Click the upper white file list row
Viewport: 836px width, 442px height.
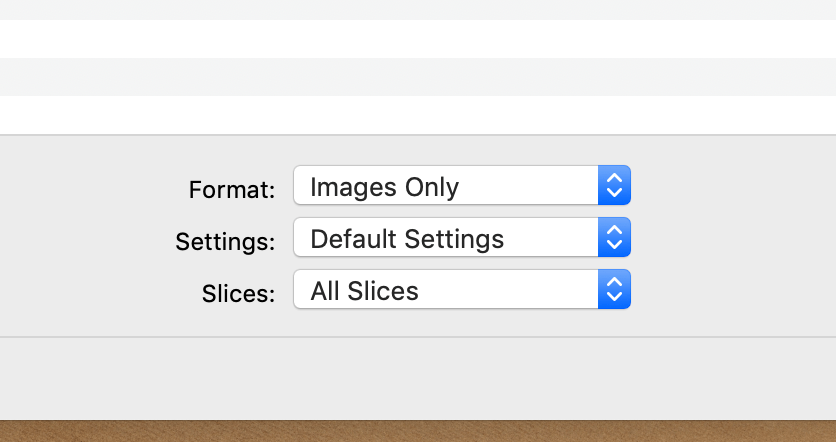pos(418,39)
